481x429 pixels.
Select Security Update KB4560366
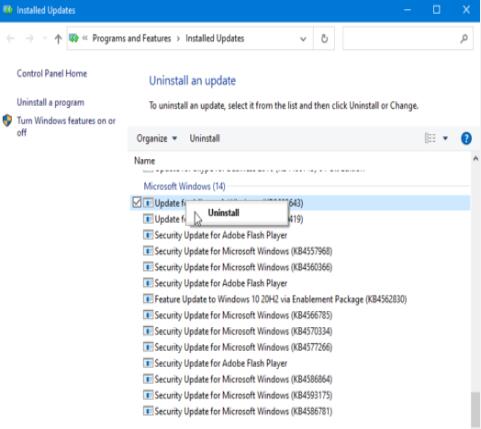237,267
